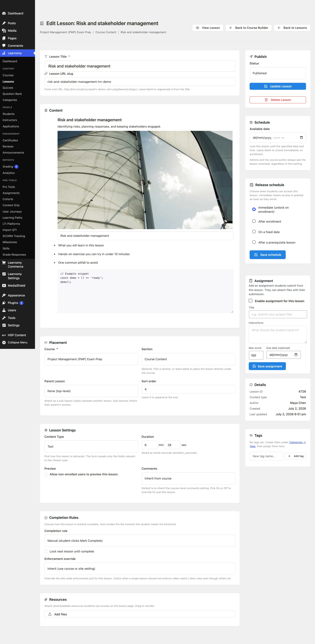Click Project Management (PMP) Exam Prep breadcrumb
This screenshot has height=644, width=315.
coord(65,32)
